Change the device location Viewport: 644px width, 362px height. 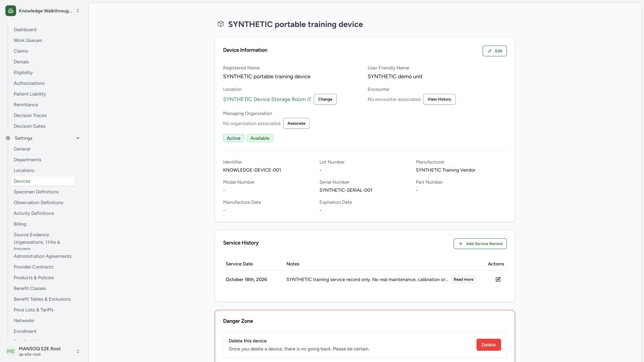325,99
